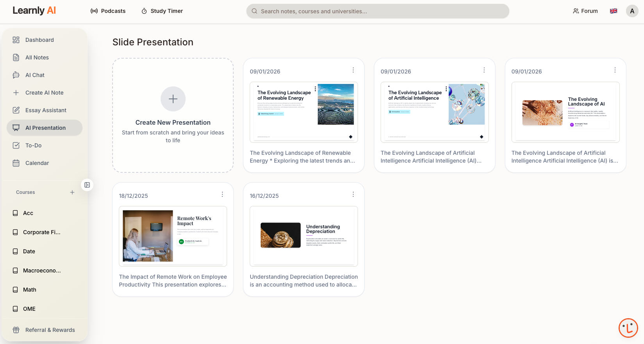Click the Dashboard grid icon

(x=16, y=40)
